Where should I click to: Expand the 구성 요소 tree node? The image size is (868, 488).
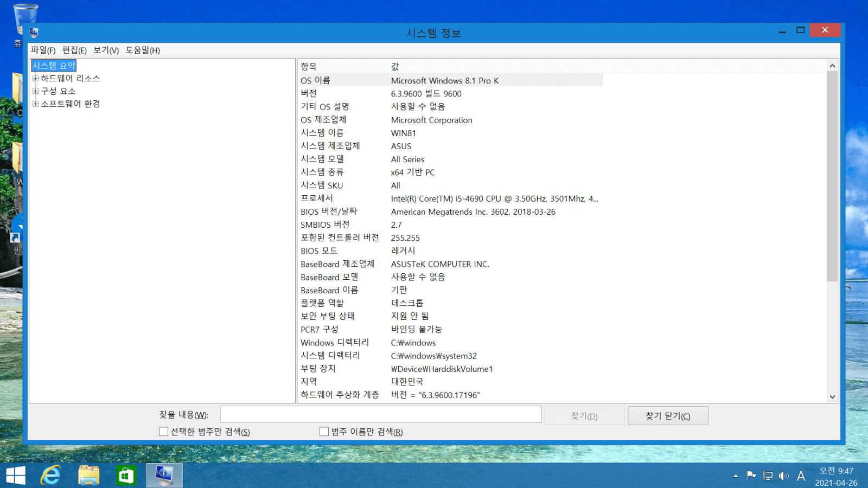point(35,91)
